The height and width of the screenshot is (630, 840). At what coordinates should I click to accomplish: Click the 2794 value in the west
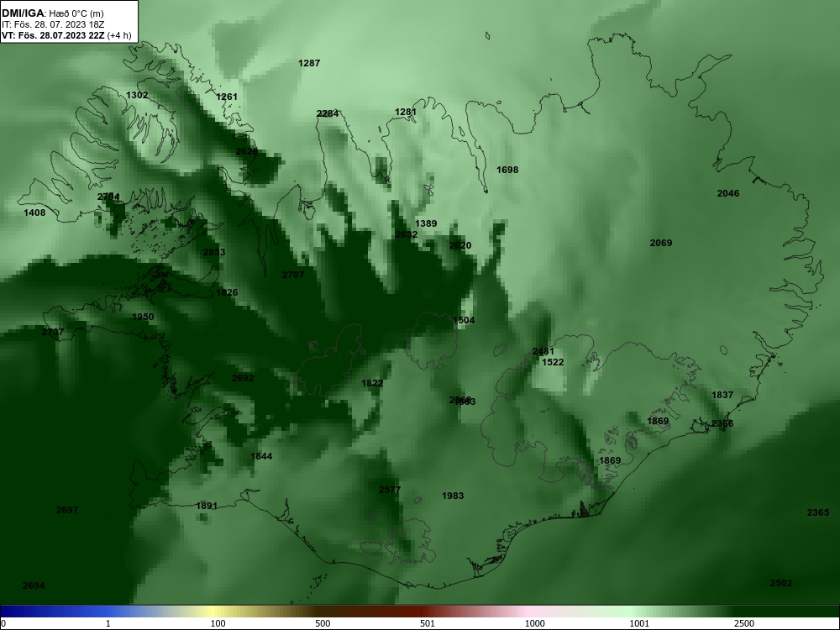pyautogui.click(x=108, y=197)
